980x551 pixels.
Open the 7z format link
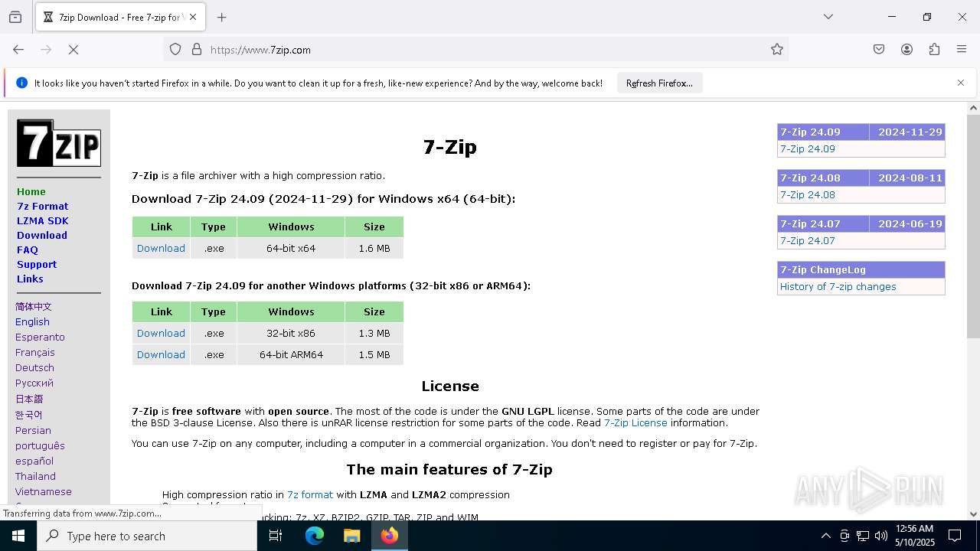coord(310,494)
